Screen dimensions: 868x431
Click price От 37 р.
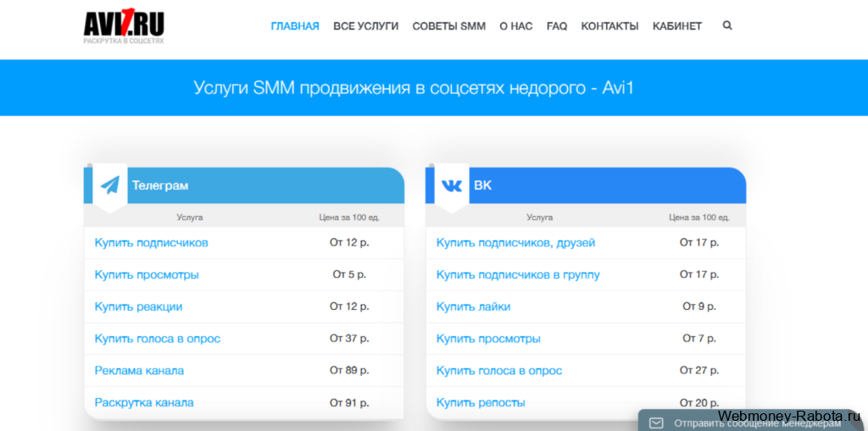[349, 339]
